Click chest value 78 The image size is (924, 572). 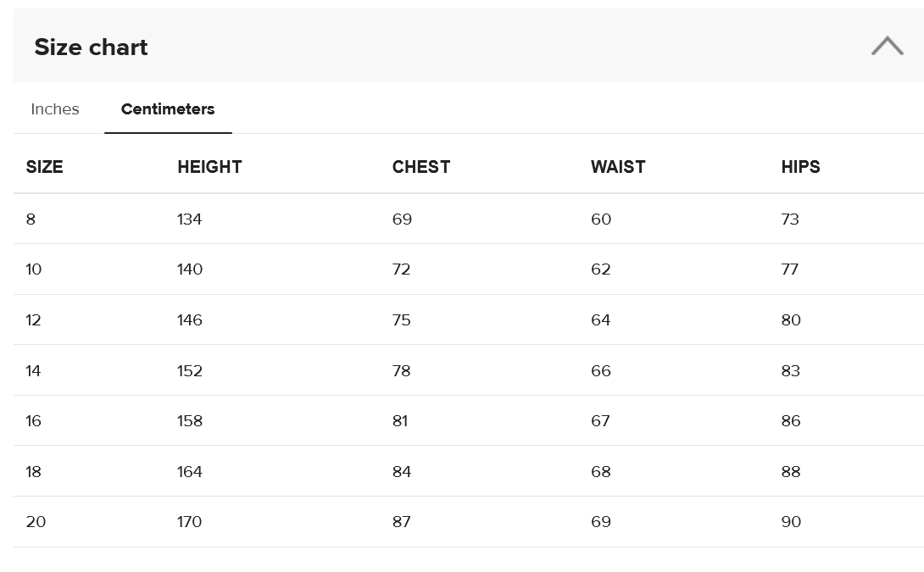pyautogui.click(x=402, y=371)
